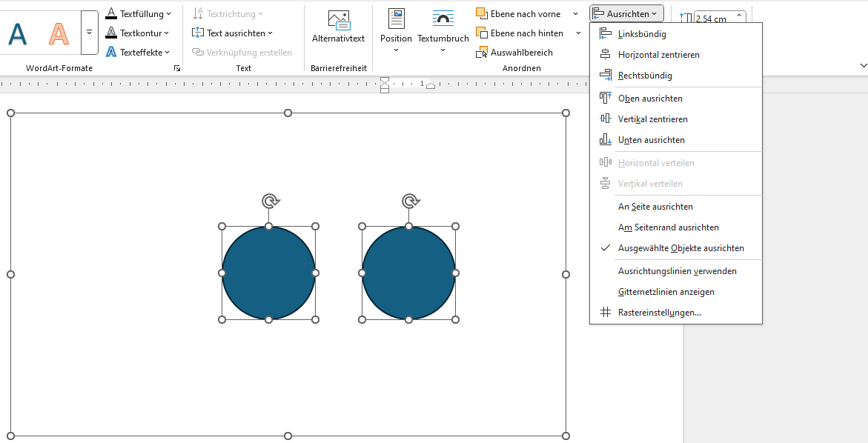Expand the WordArt styles gallery
The width and height of the screenshot is (868, 443).
[x=89, y=33]
